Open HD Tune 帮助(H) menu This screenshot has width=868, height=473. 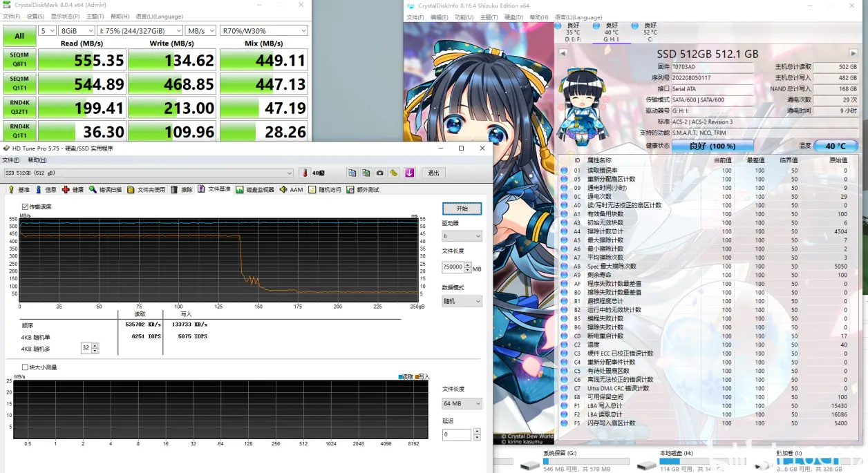[37, 160]
